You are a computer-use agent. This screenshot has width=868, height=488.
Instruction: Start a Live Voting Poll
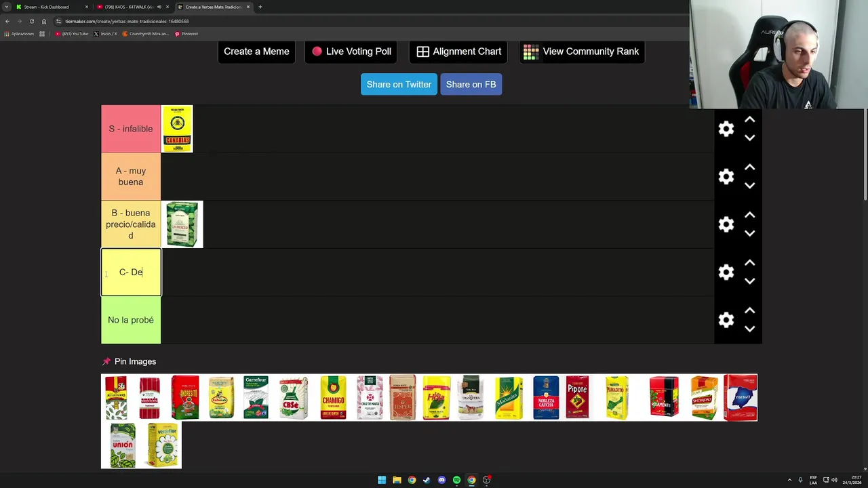(351, 52)
